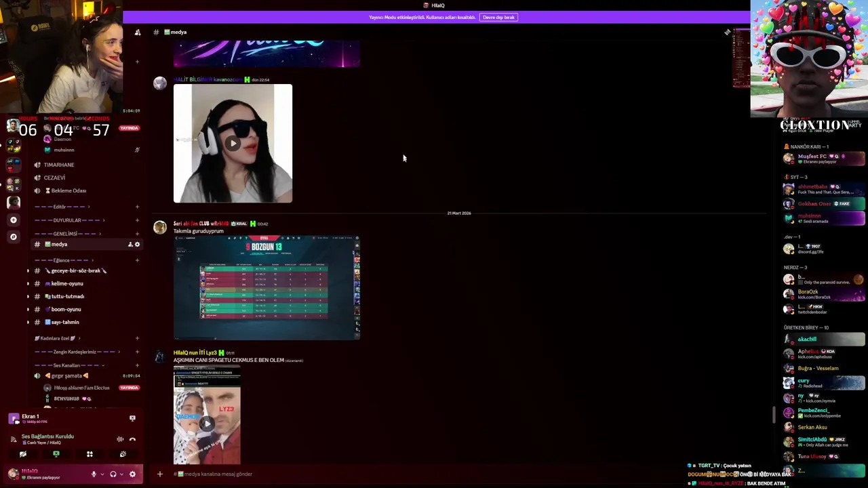This screenshot has width=868, height=488.
Task: Click HilalQ user avatar in user panel
Action: coord(14,474)
